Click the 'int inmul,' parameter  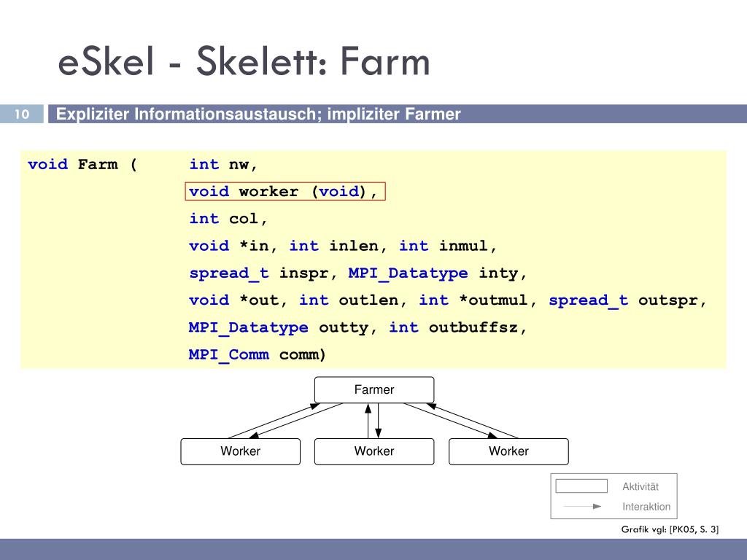pos(448,246)
